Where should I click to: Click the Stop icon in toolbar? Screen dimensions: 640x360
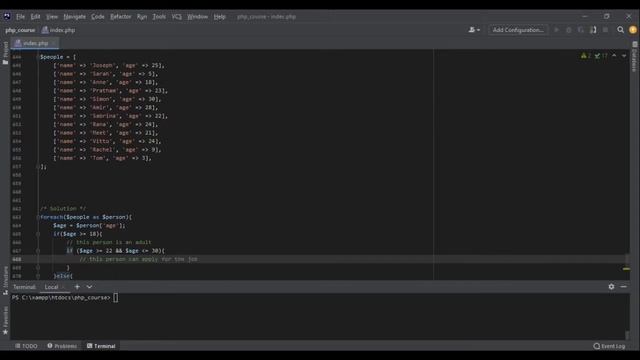[605, 30]
